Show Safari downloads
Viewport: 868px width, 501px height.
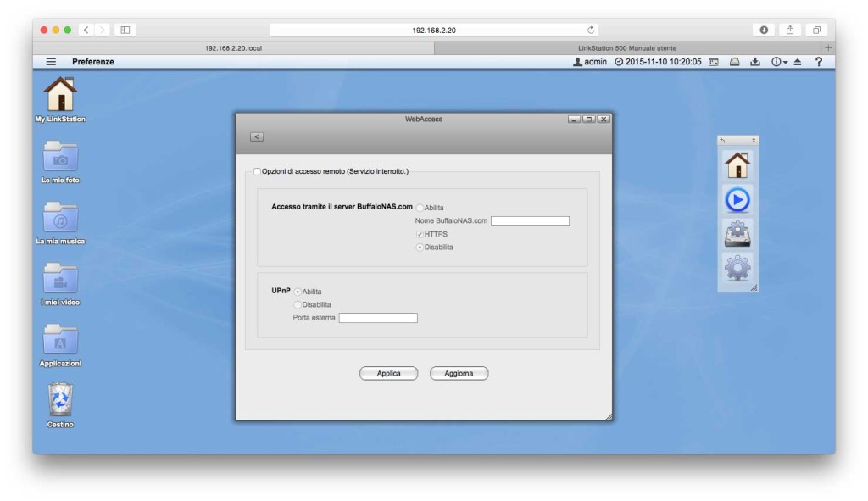pyautogui.click(x=764, y=30)
